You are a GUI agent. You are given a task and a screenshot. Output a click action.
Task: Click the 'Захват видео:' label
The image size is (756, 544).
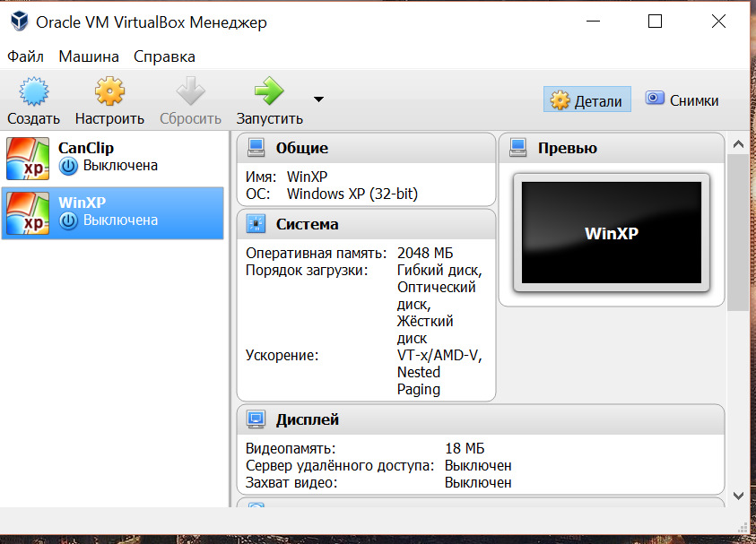pos(291,482)
